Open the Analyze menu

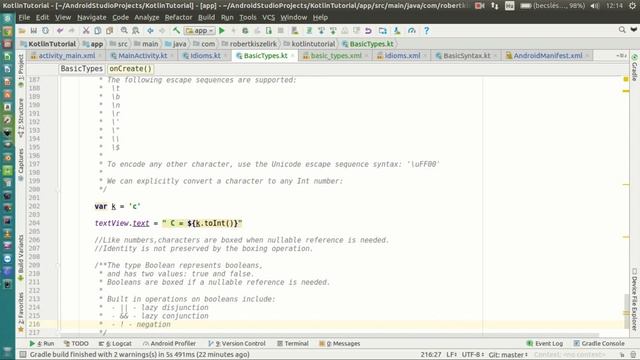[147, 18]
